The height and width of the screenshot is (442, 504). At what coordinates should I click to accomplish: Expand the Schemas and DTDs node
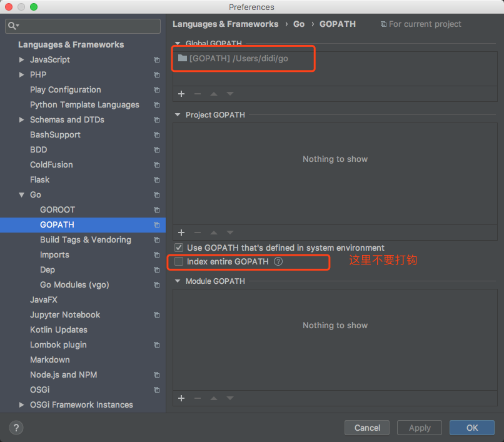[x=21, y=119]
